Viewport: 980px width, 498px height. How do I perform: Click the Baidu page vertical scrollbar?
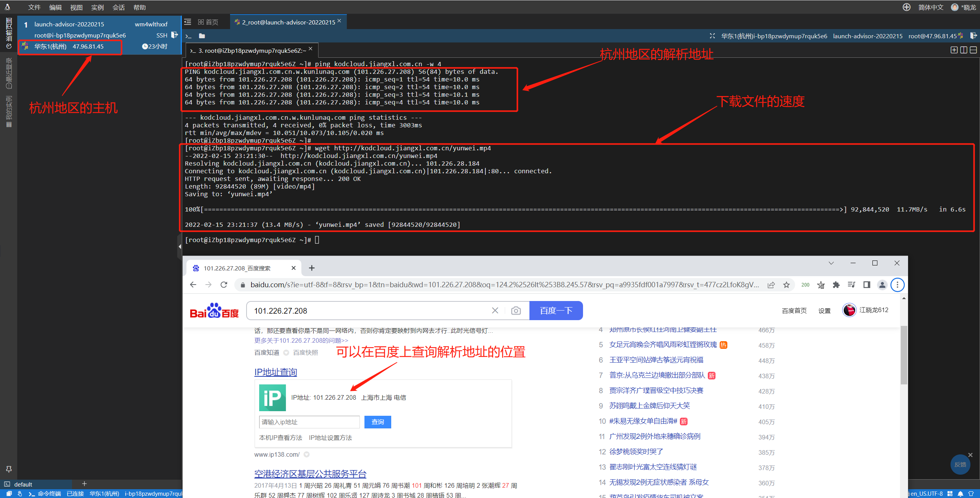904,356
